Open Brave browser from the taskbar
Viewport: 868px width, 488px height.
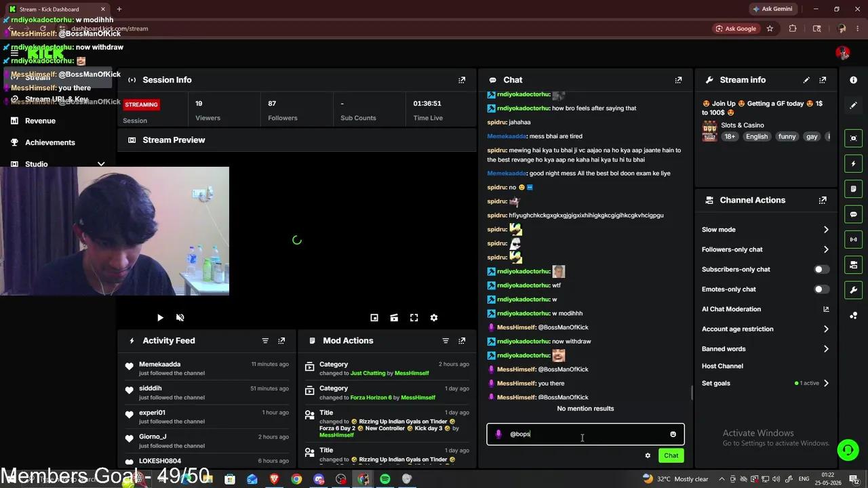274,479
